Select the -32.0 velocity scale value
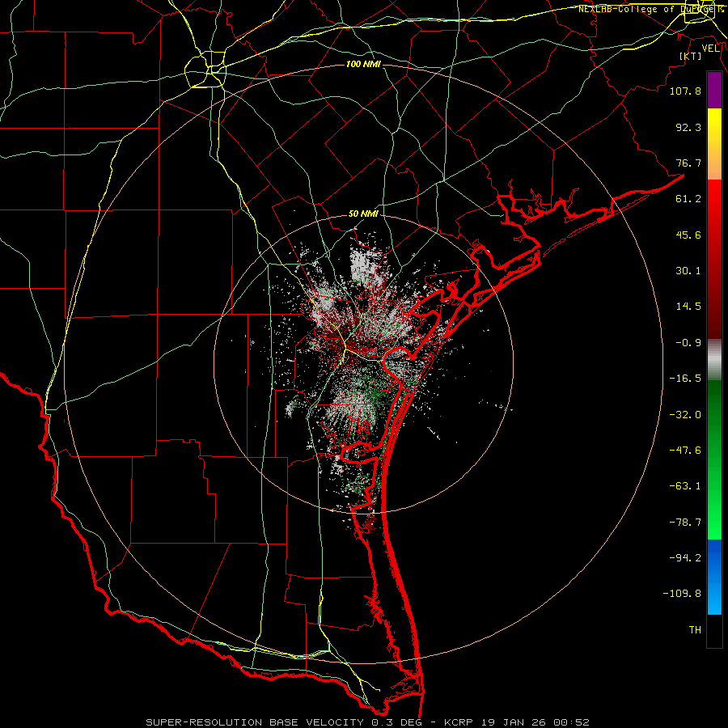Viewport: 728px width, 728px height. tap(685, 415)
